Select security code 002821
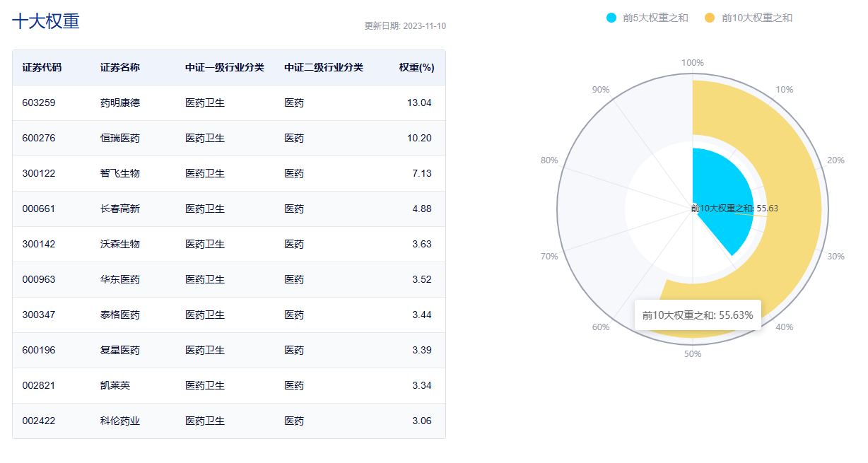Screen dimensions: 868x463 coord(39,385)
